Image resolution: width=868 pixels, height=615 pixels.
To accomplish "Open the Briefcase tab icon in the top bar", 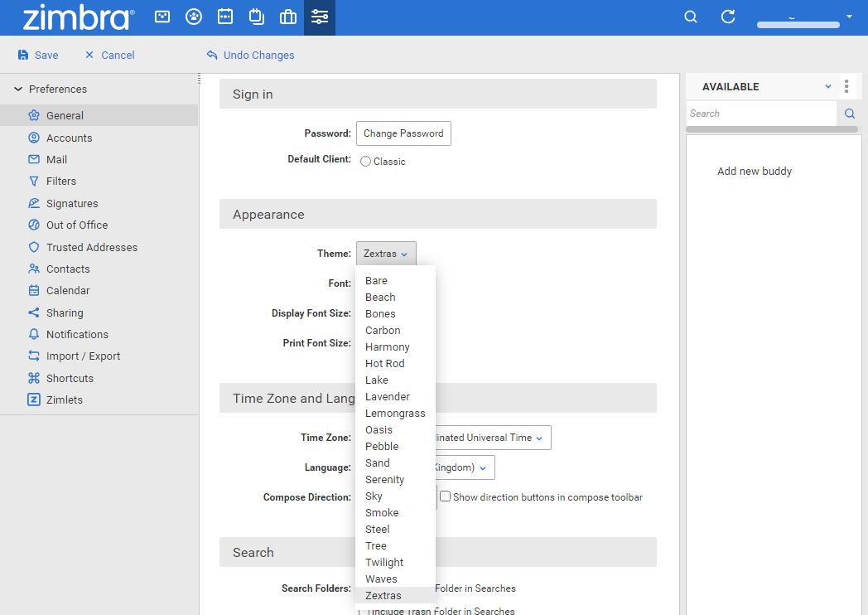I will [288, 17].
